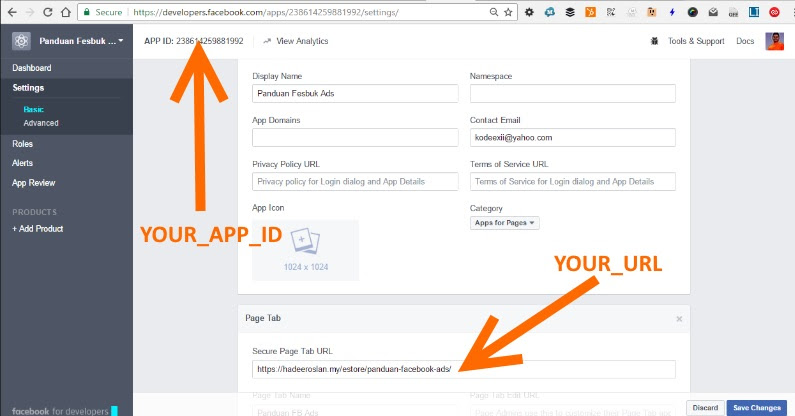795x416 pixels.
Task: Open Alerts in sidebar
Action: tap(22, 163)
